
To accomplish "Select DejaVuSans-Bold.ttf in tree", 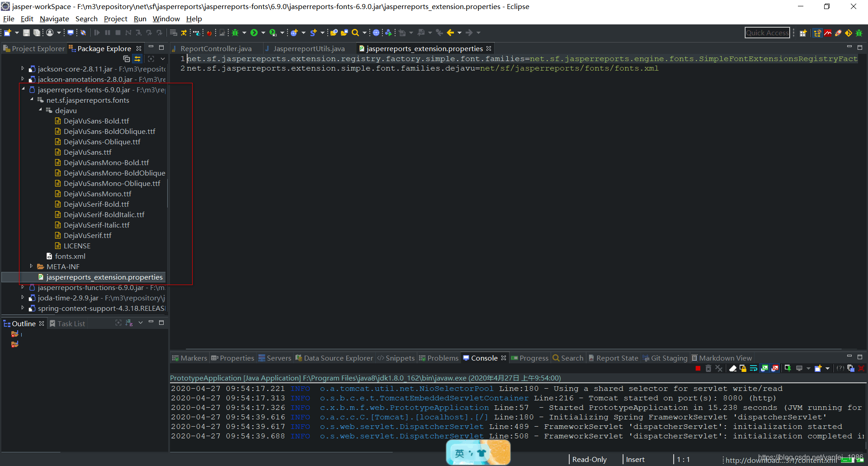I will coord(96,121).
